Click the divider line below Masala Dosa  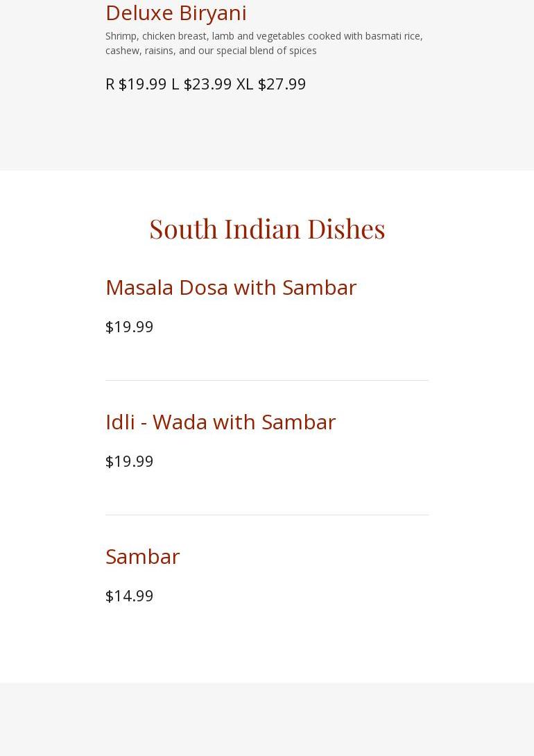point(267,380)
